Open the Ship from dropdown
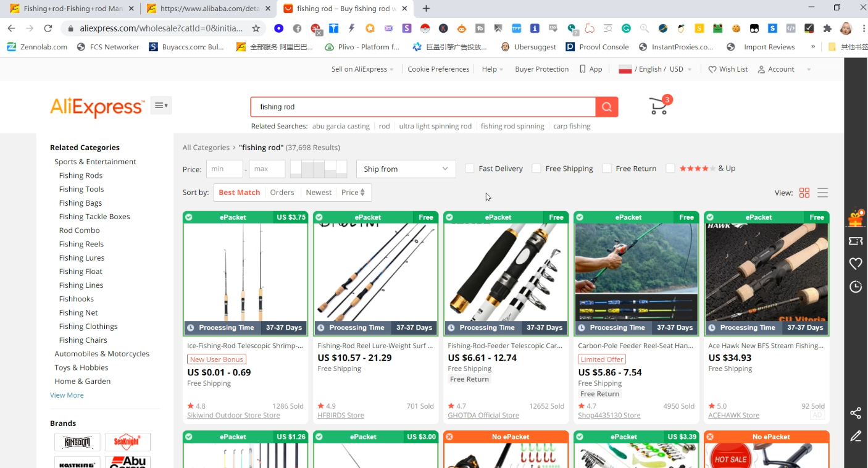Screen dimensions: 868x468 click(406, 169)
